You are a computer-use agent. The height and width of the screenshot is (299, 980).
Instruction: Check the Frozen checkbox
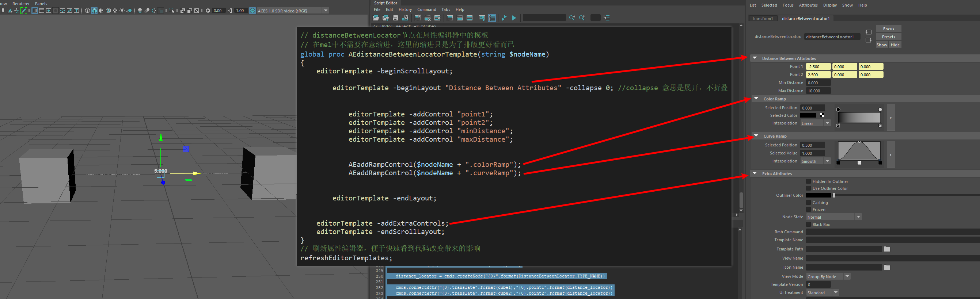(x=808, y=209)
